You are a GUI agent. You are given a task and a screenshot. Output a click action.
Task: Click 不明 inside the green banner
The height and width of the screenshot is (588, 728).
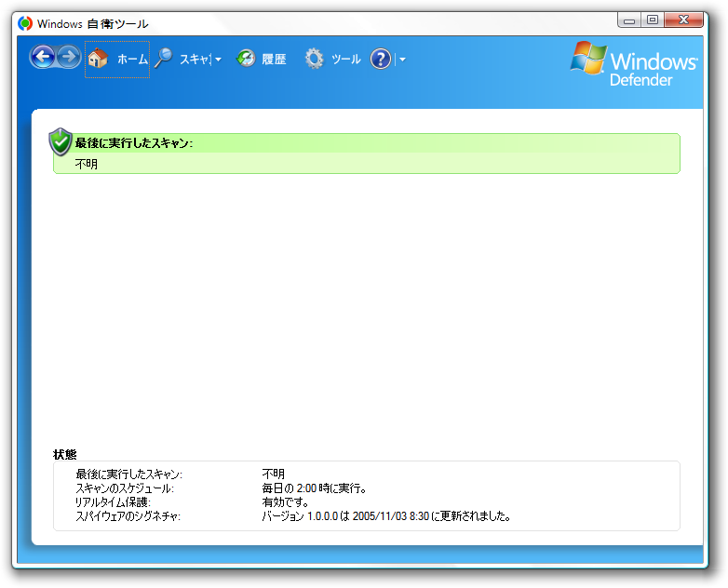tap(87, 164)
